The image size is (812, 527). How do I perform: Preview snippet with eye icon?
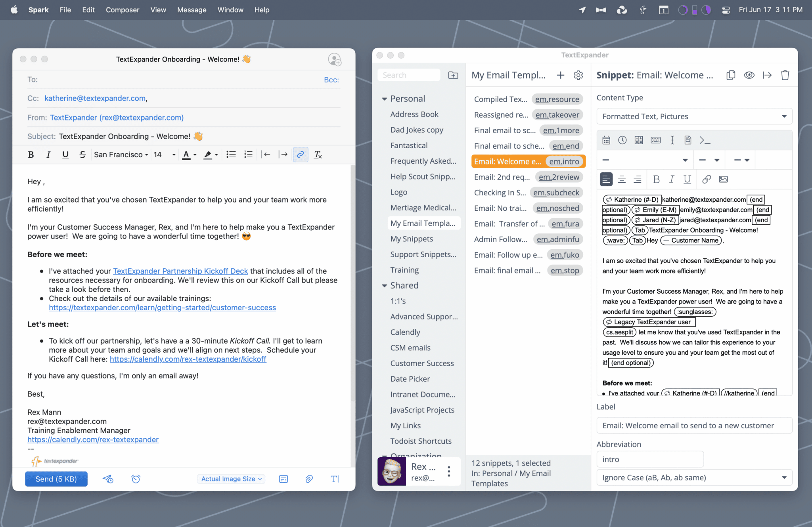(x=749, y=75)
